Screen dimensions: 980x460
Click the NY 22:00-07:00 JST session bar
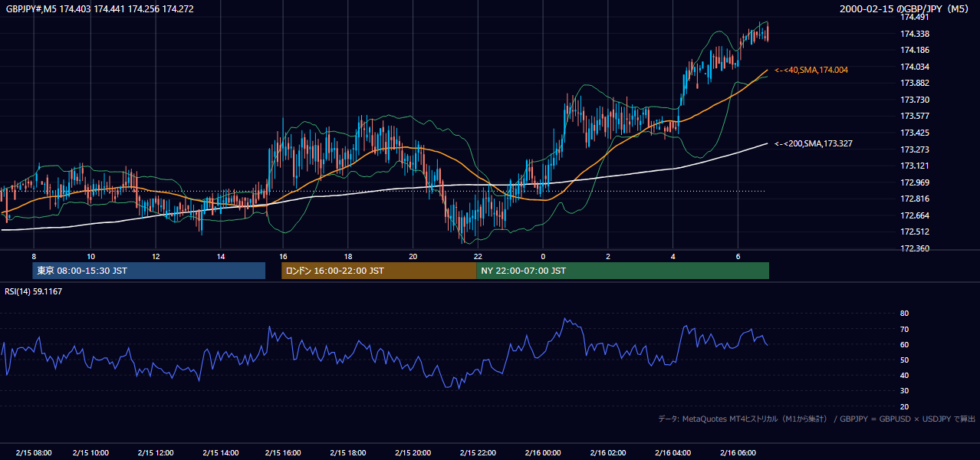[623, 271]
